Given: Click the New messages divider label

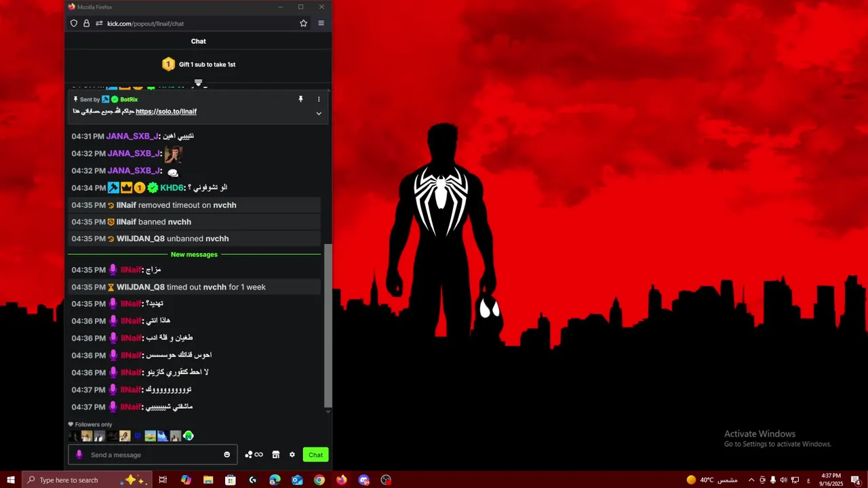Looking at the screenshot, I should (194, 254).
